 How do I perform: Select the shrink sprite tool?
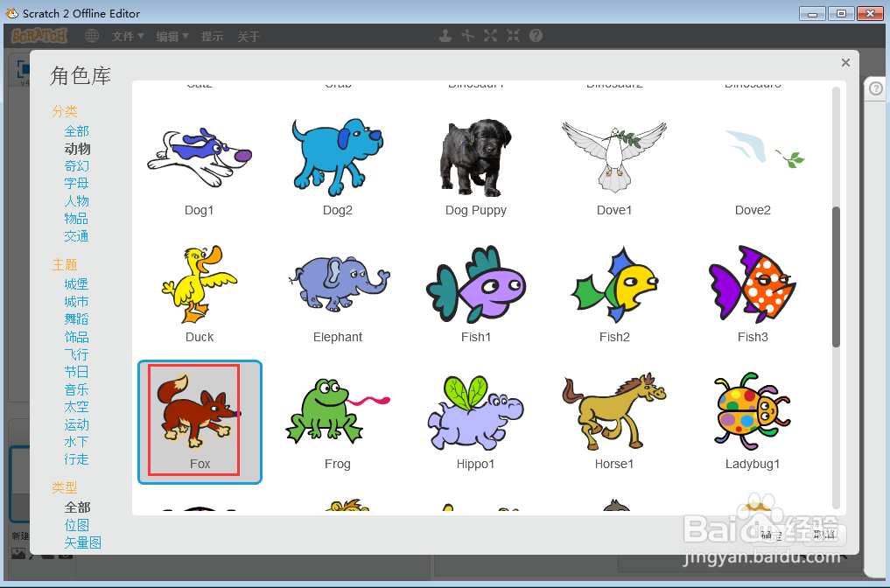(513, 36)
